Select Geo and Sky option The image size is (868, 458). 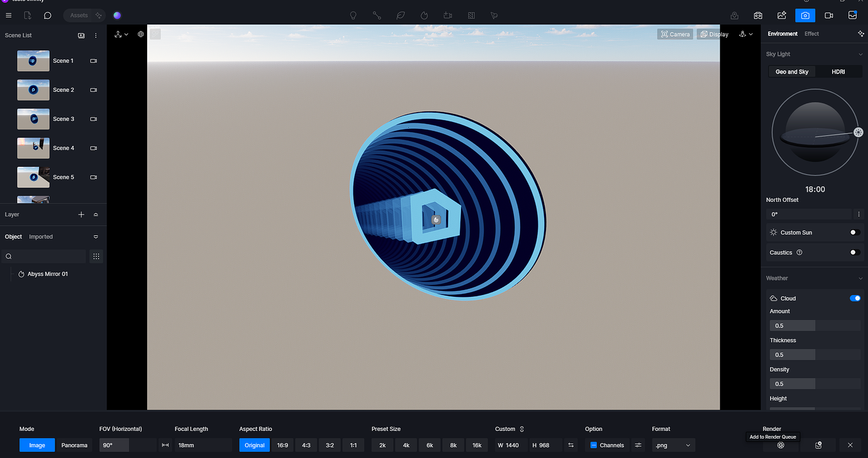(x=792, y=72)
